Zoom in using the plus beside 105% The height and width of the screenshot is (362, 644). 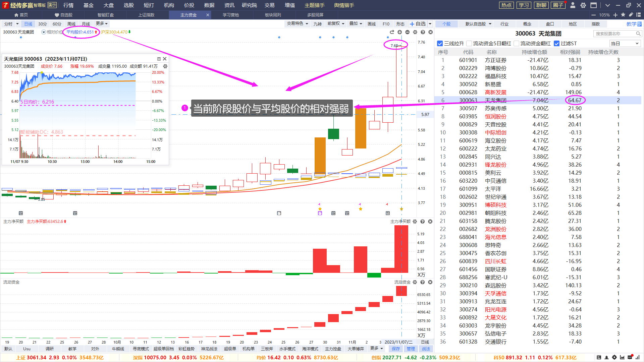[615, 15]
